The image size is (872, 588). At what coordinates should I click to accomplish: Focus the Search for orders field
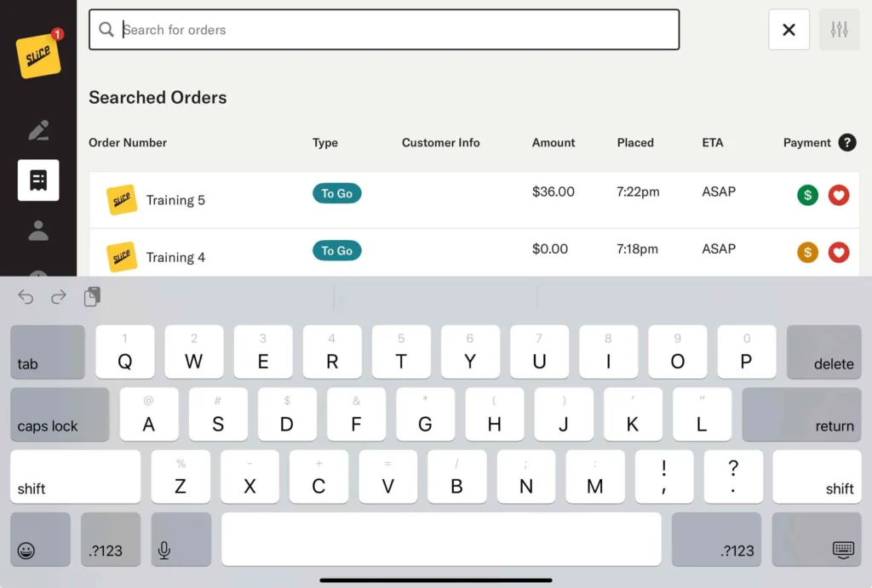[x=392, y=30]
